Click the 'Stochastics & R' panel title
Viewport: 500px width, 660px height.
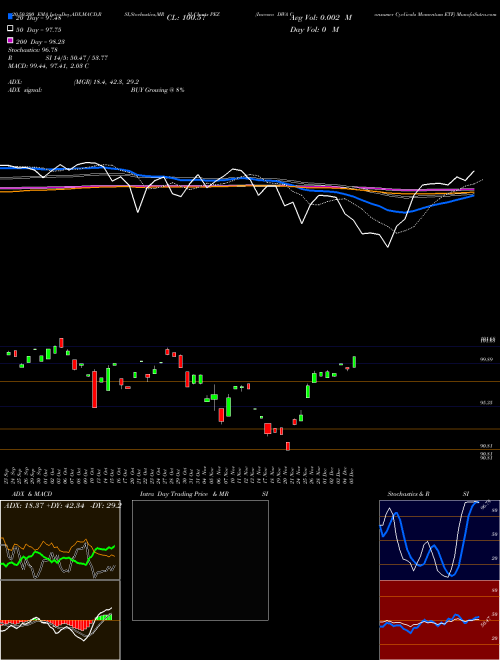[409, 494]
